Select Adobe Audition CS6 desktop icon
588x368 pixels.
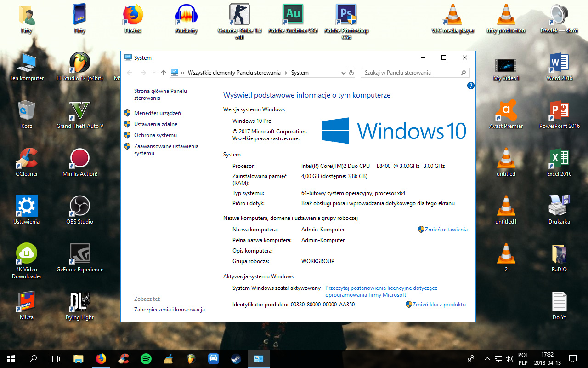click(293, 19)
